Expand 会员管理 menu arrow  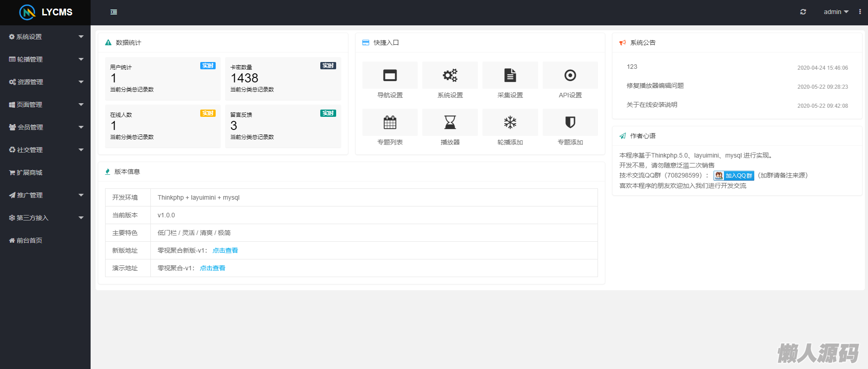coord(81,127)
